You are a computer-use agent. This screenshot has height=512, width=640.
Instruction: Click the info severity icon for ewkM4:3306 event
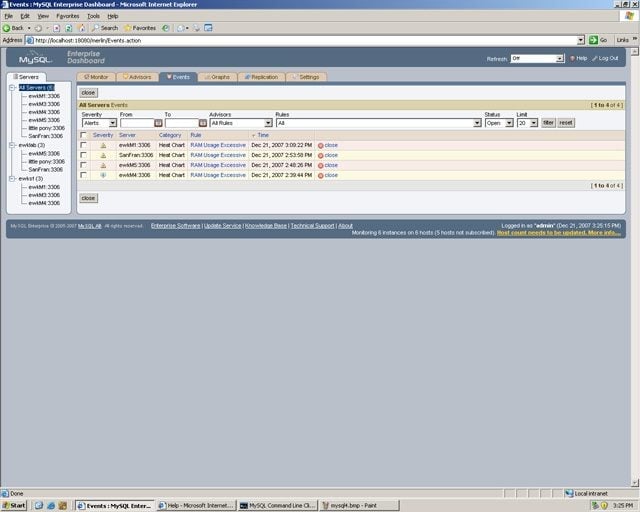pos(103,175)
